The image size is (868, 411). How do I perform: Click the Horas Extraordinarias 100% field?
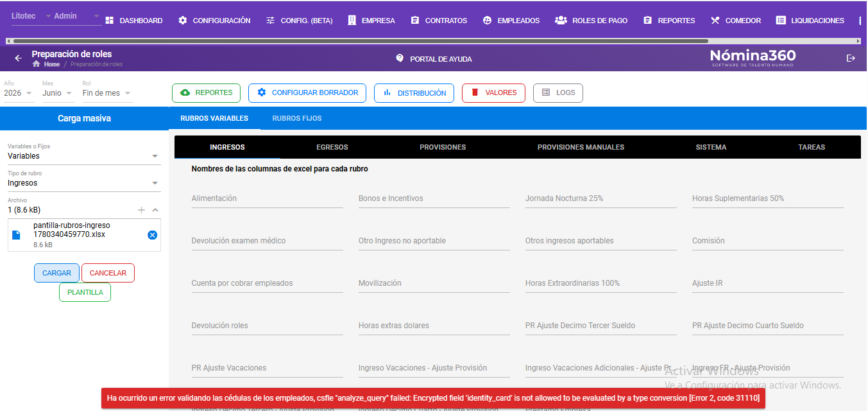(600, 283)
